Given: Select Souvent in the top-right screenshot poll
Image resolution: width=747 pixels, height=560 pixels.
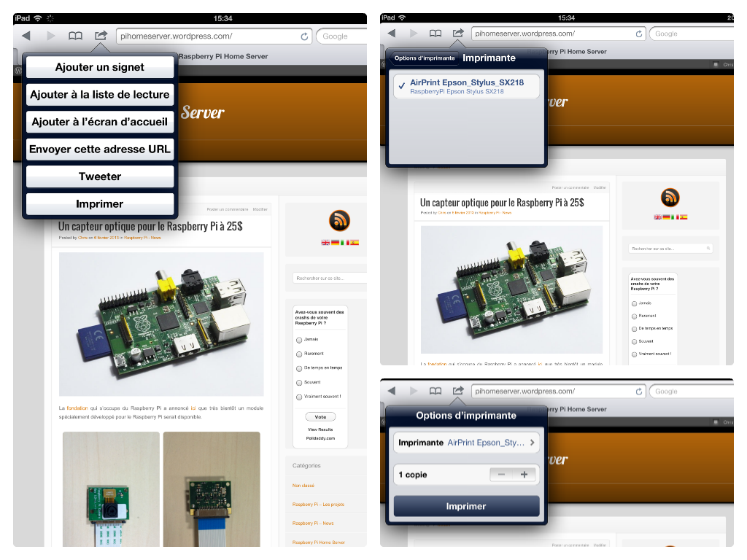Looking at the screenshot, I should (x=634, y=342).
